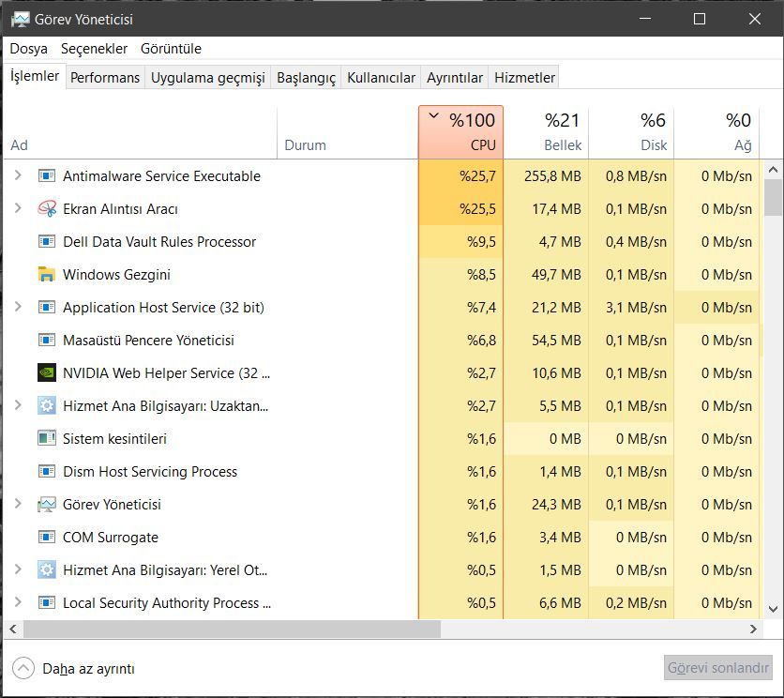
Task: Click the Local Security Authority Process icon
Action: [47, 602]
